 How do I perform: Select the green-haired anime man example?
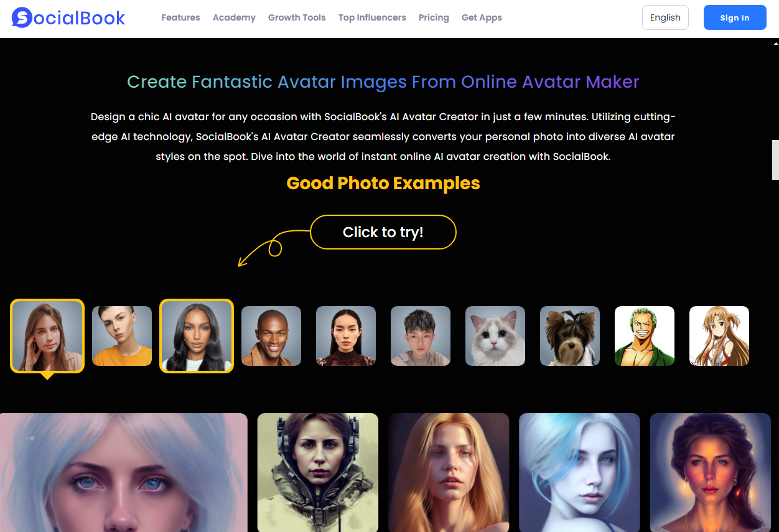click(645, 336)
